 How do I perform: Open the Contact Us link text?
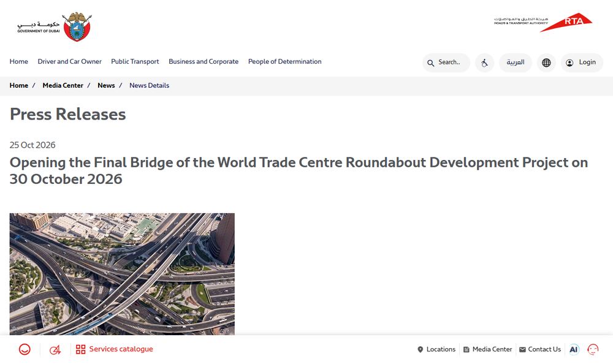(x=544, y=349)
